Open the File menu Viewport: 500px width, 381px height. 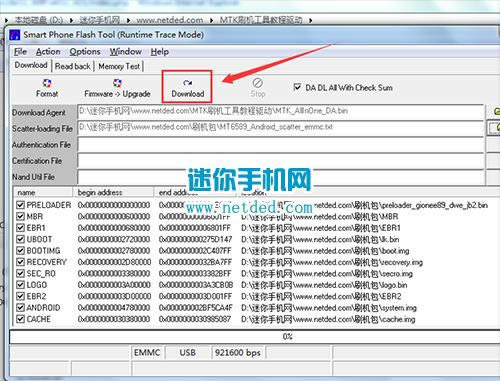point(20,52)
